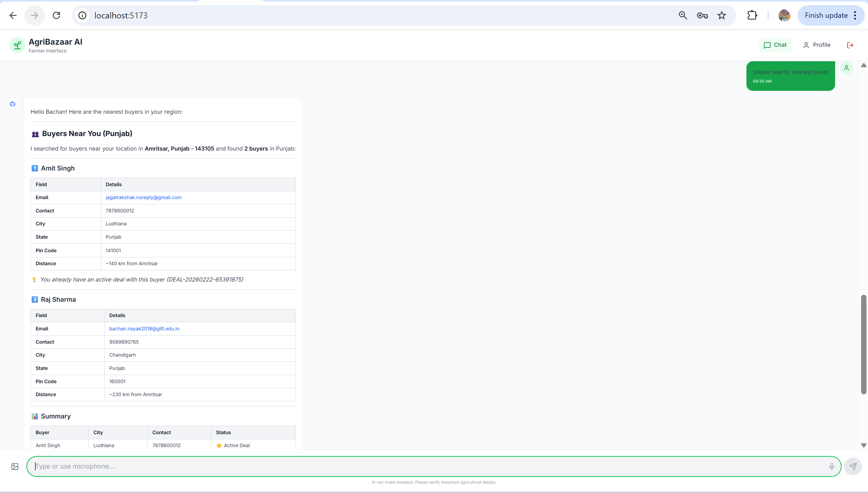Open the password manager key icon

(702, 15)
